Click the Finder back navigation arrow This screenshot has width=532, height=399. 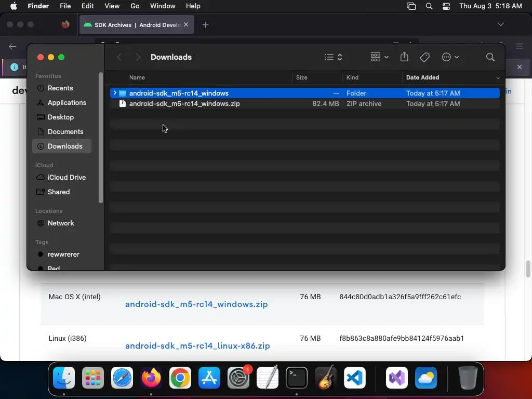119,57
